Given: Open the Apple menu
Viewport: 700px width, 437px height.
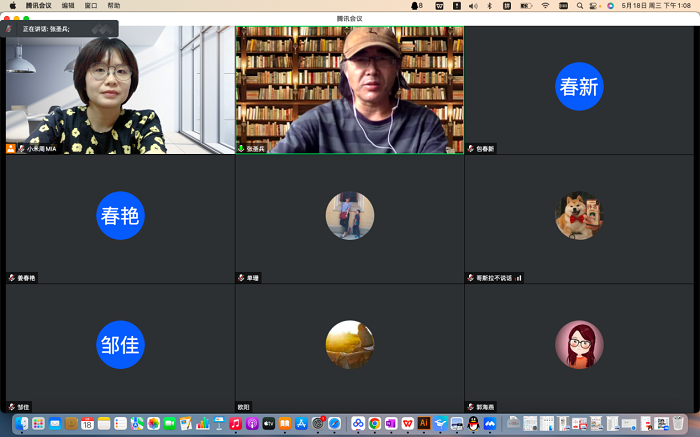Looking at the screenshot, I should click(10, 5).
